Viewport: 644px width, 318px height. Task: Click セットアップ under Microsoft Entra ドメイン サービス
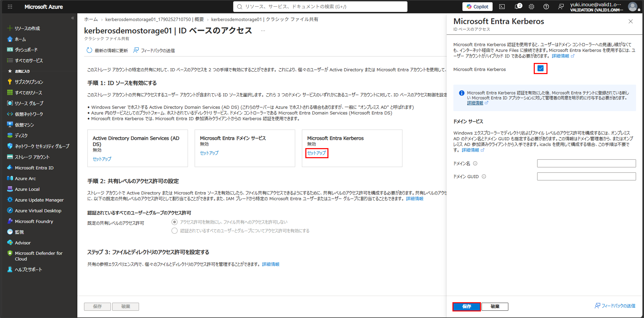[x=209, y=153]
